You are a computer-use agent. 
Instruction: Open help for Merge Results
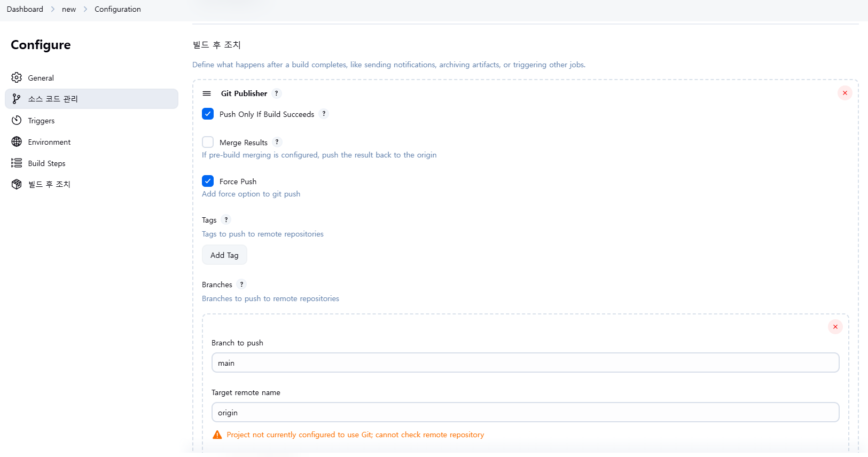277,142
